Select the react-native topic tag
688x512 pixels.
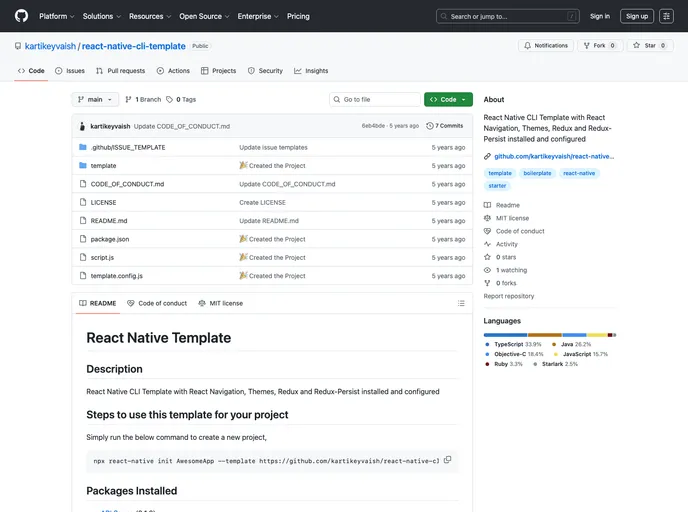click(579, 173)
